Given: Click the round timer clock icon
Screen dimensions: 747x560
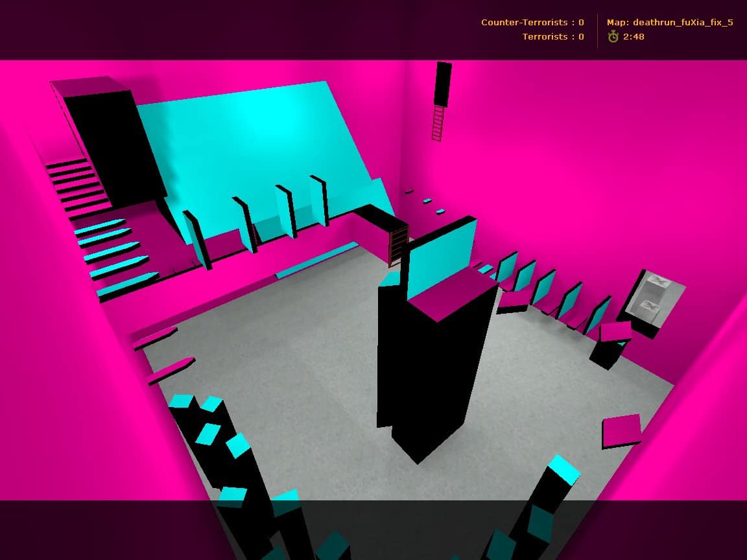Looking at the screenshot, I should (x=613, y=37).
